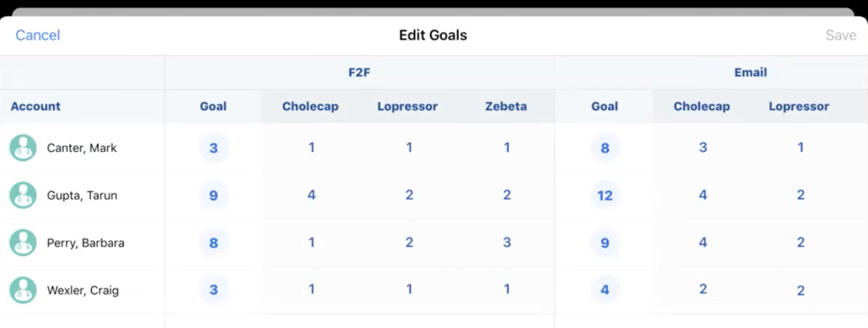Image resolution: width=868 pixels, height=328 pixels.
Task: Tap Cancel to discard goal edits
Action: 37,35
